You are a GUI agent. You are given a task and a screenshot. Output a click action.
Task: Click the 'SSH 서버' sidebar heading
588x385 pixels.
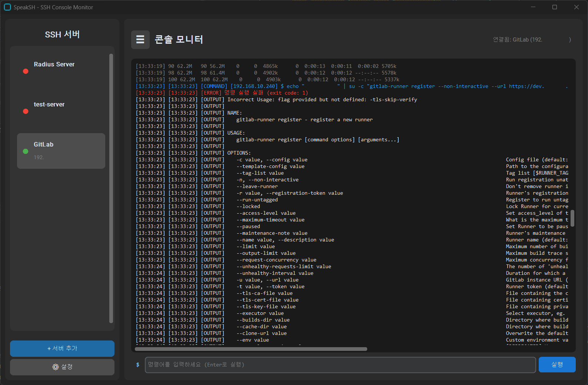tap(62, 34)
